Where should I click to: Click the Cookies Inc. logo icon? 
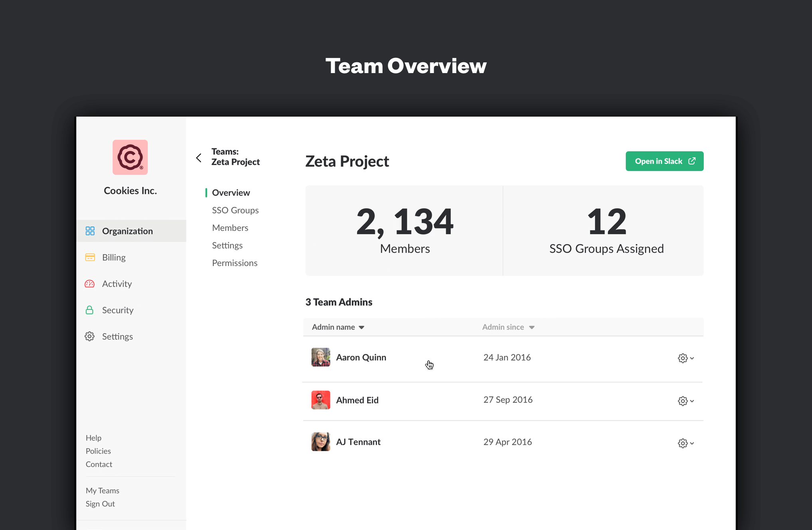pyautogui.click(x=130, y=157)
